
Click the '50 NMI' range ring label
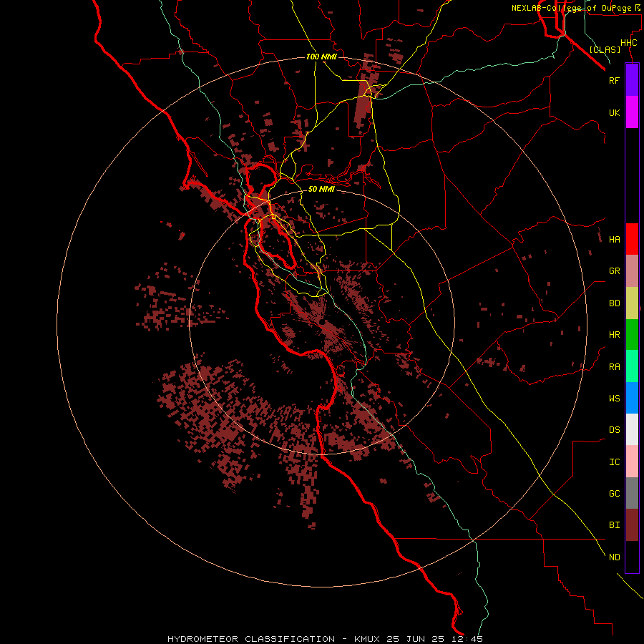click(x=321, y=189)
